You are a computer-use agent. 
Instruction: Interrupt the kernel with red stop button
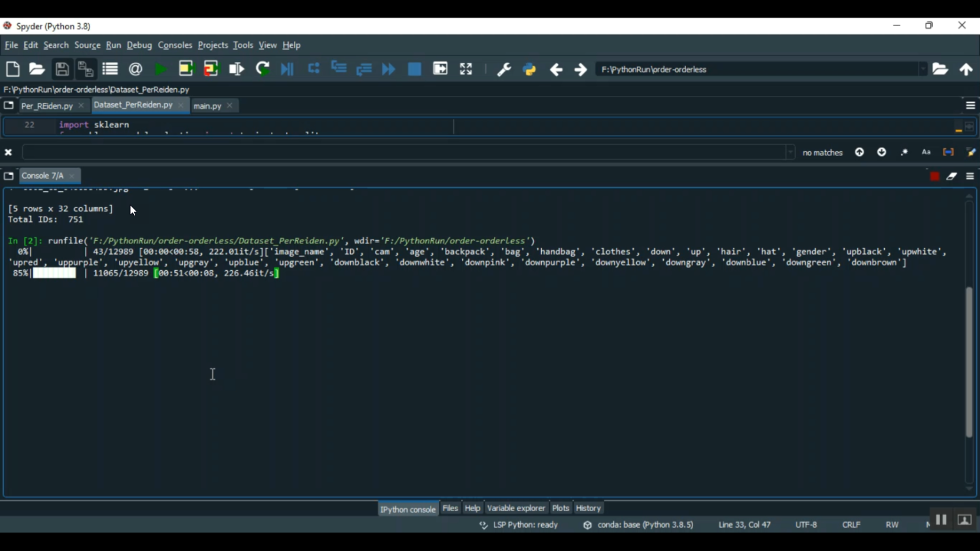[x=934, y=176]
